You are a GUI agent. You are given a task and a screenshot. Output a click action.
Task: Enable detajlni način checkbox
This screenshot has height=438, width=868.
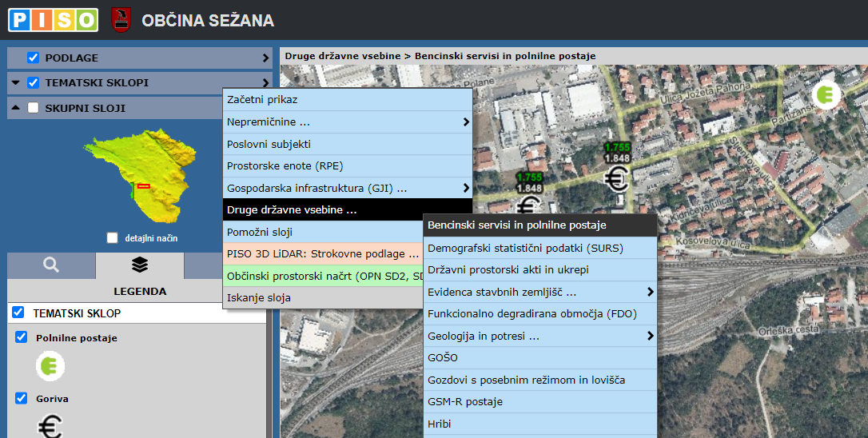[x=112, y=238]
